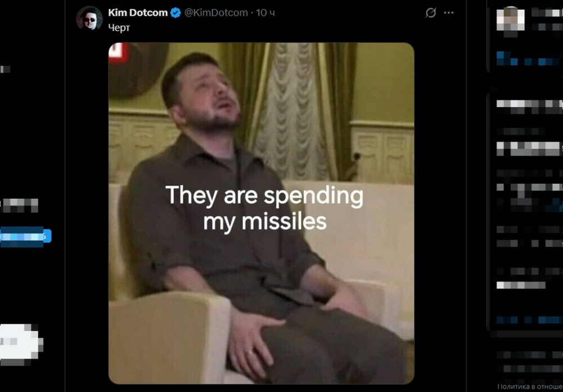Click the "They are spending my missiles" caption
Screen dimensions: 563x392
(x=264, y=209)
